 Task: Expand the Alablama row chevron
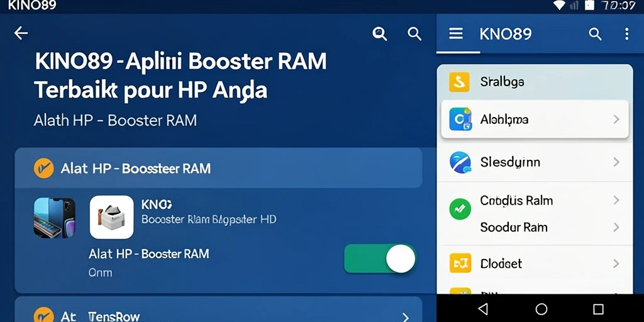pyautogui.click(x=616, y=119)
